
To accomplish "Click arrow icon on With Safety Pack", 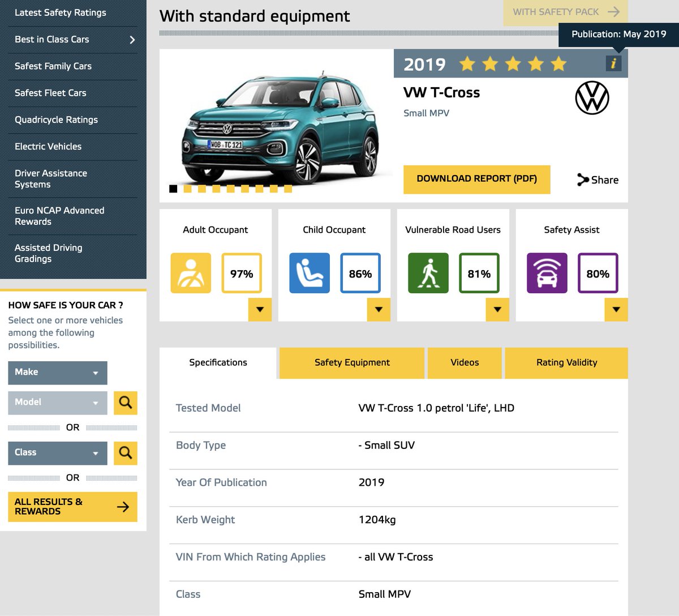I will coord(614,12).
